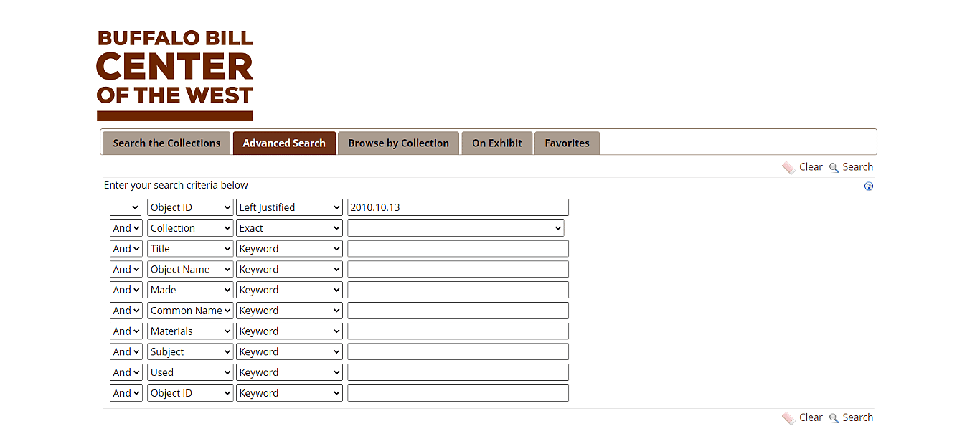
Task: Click the bottom Search link text
Action: tap(857, 417)
